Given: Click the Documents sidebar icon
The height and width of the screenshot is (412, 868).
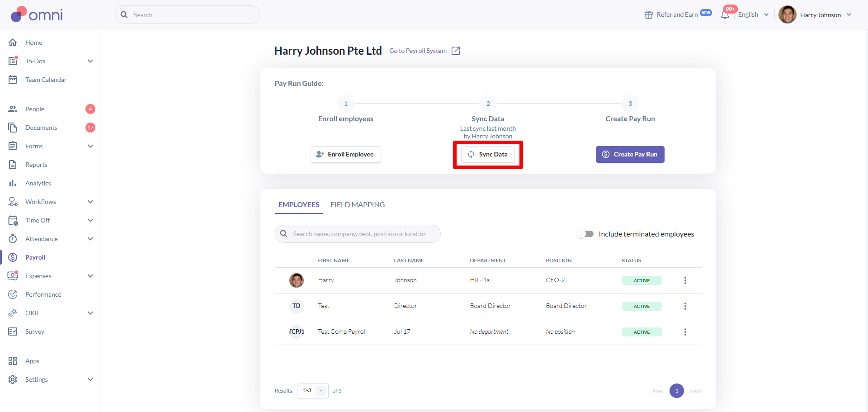Looking at the screenshot, I should click(13, 128).
